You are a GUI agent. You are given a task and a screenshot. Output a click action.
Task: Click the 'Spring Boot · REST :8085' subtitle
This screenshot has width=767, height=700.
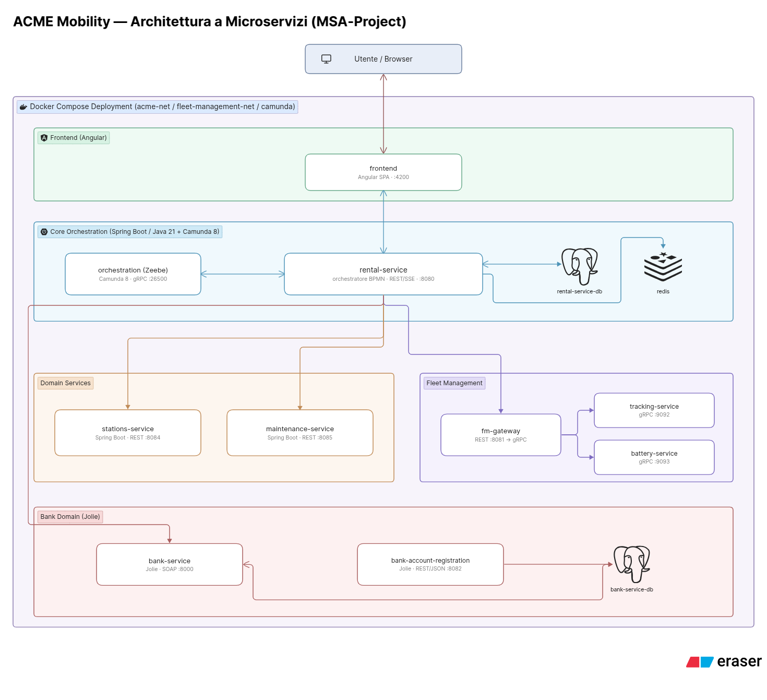coord(300,438)
